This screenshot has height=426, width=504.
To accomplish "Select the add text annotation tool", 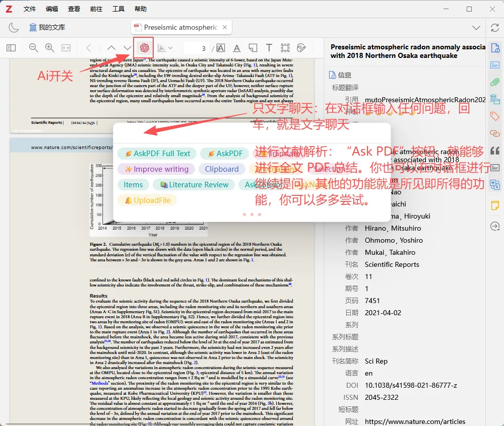I will coord(269,48).
